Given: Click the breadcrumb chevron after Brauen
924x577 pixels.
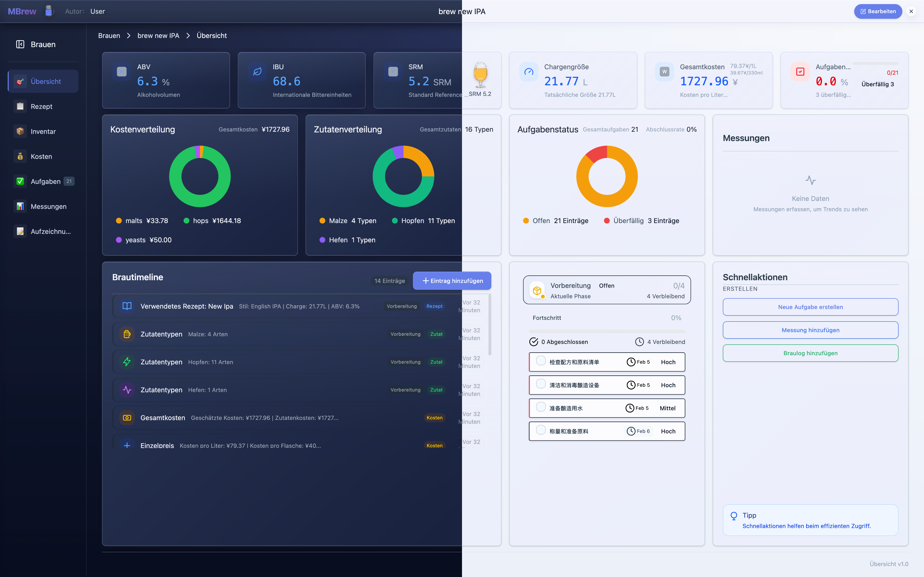Looking at the screenshot, I should 129,36.
